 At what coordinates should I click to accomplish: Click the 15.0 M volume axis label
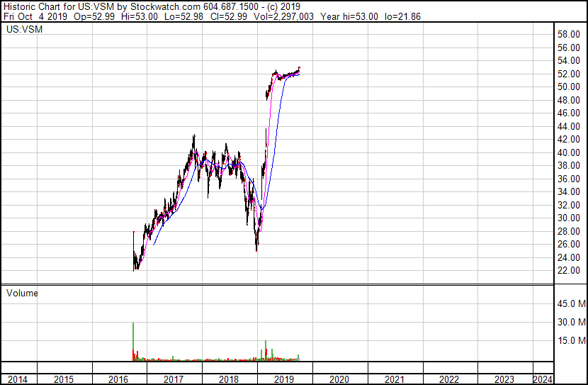(571, 340)
